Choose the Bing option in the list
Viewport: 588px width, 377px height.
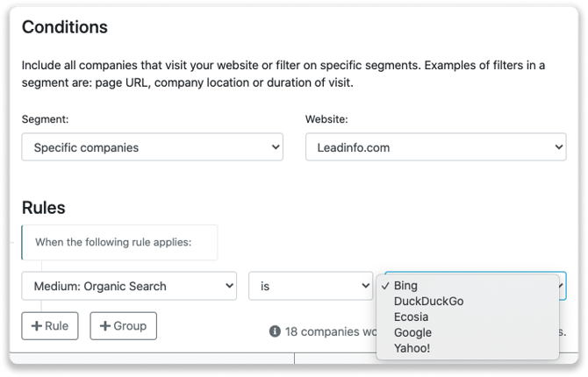[x=406, y=286]
